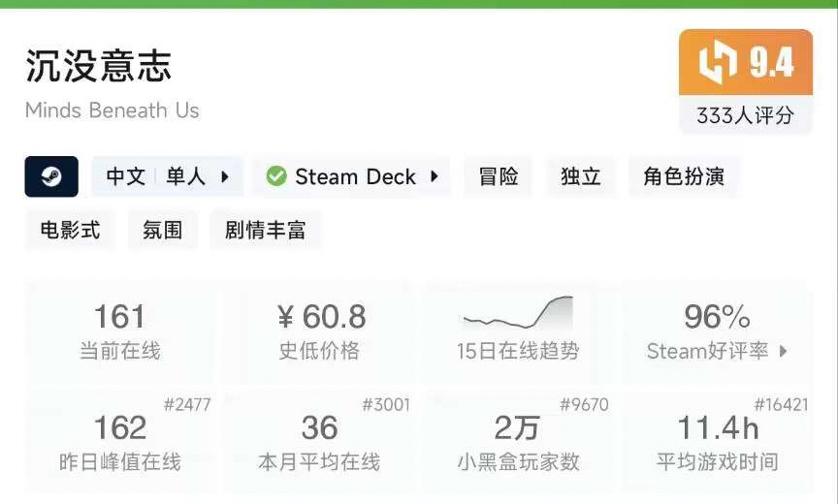
Task: Select the 角色扮演 genre tag
Action: click(683, 176)
